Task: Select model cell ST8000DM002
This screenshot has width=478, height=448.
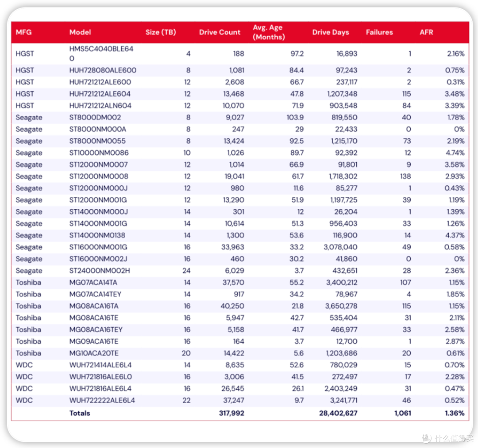Action: (95, 118)
